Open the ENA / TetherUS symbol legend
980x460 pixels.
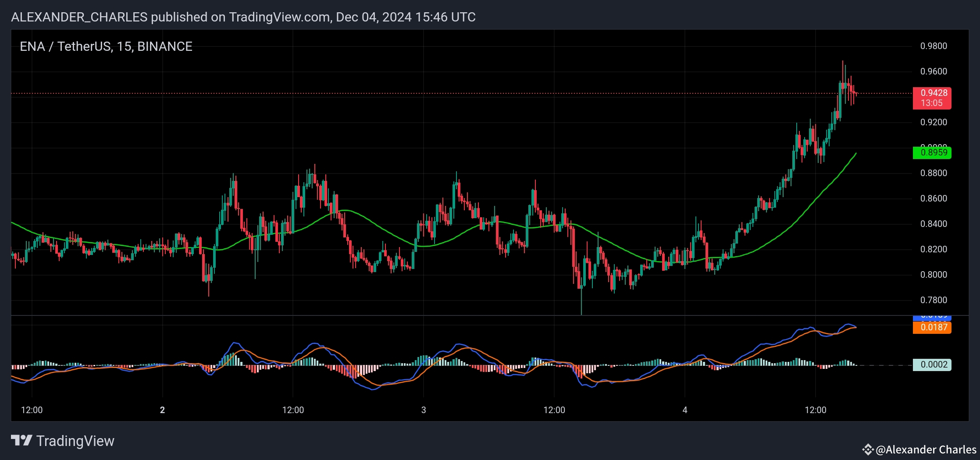pos(66,46)
